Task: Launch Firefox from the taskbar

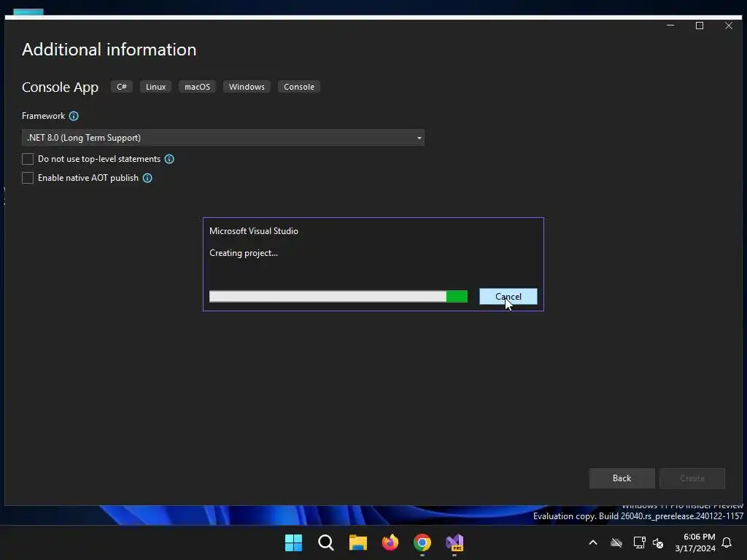Action: tap(390, 542)
